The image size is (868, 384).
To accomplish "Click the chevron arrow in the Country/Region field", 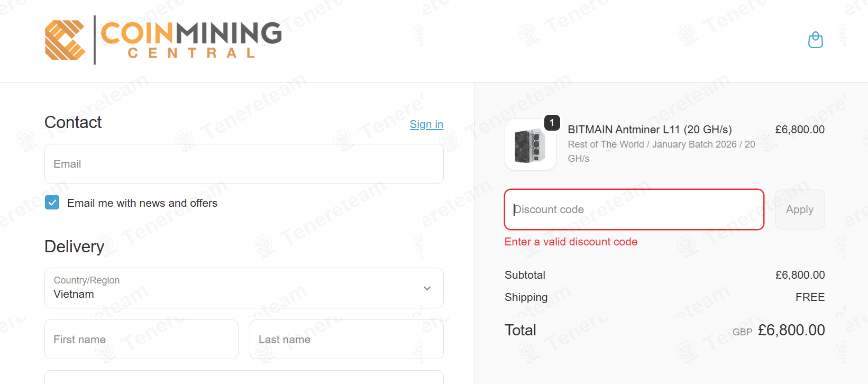I will 427,288.
